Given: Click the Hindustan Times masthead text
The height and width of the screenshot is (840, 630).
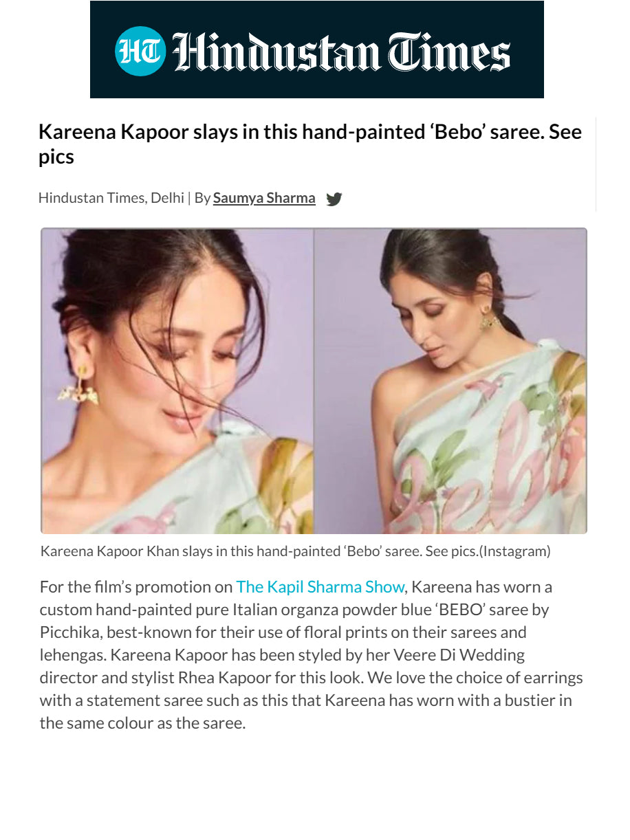Looking at the screenshot, I should tap(342, 52).
